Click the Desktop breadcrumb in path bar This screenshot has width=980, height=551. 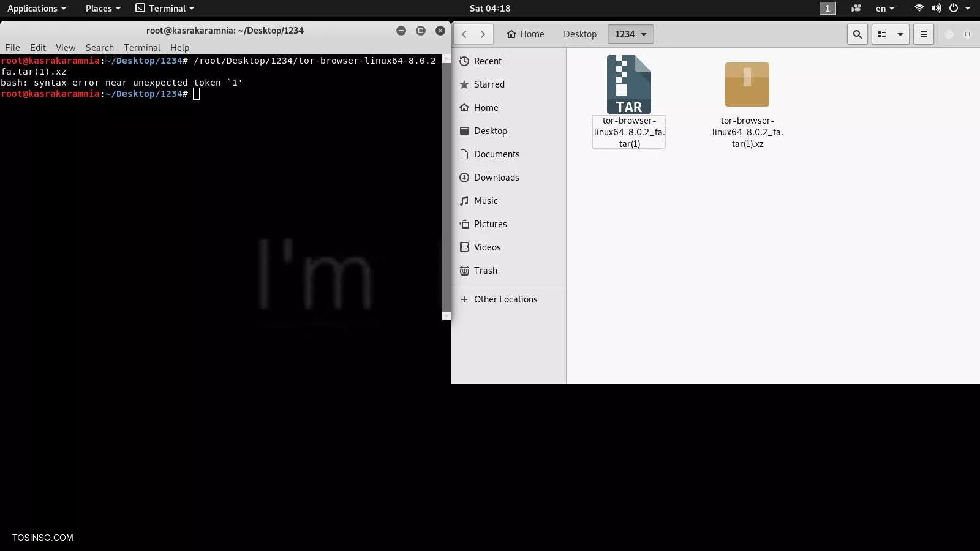click(x=579, y=34)
